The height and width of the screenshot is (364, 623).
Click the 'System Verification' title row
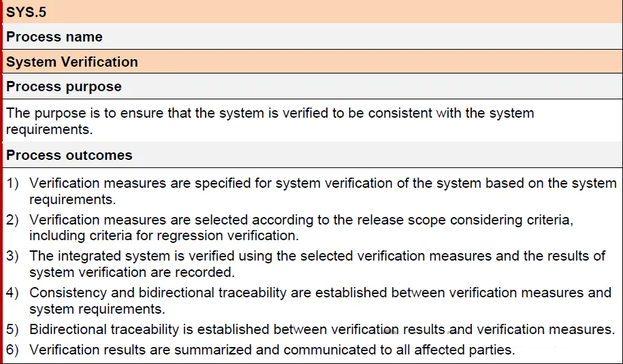click(313, 61)
